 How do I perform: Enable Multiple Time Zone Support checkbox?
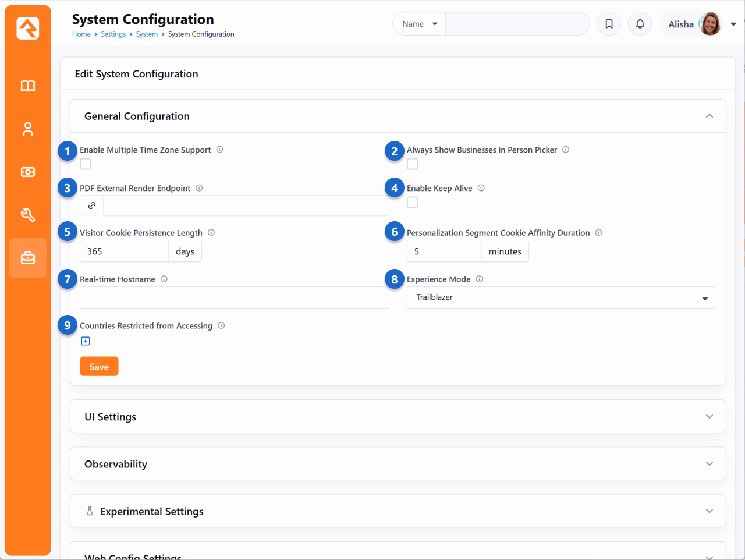[86, 164]
